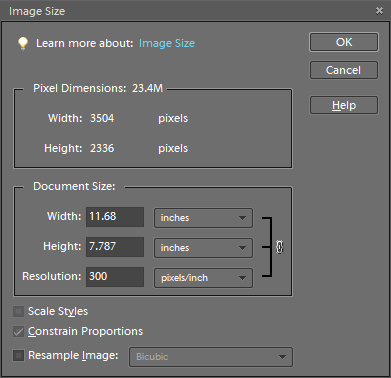The height and width of the screenshot is (378, 391).
Task: Click the Image Size title text
Action: (37, 11)
